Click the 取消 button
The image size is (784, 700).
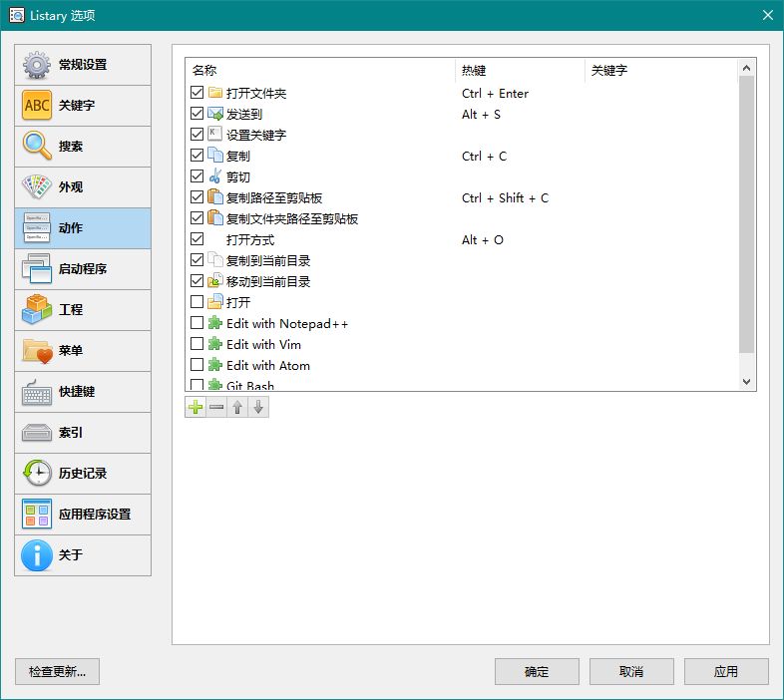(631, 671)
